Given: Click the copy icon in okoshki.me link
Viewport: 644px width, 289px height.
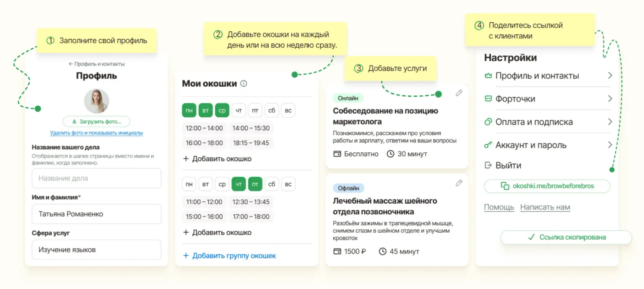Looking at the screenshot, I should [505, 186].
